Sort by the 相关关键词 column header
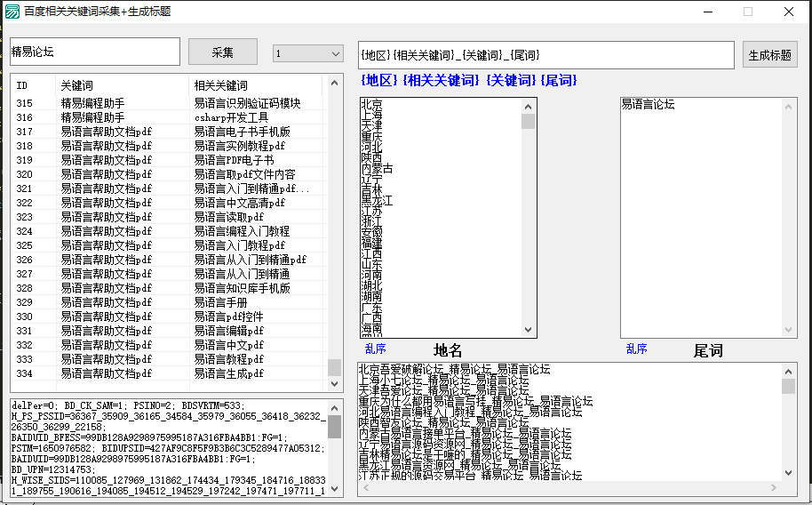 pyautogui.click(x=256, y=85)
